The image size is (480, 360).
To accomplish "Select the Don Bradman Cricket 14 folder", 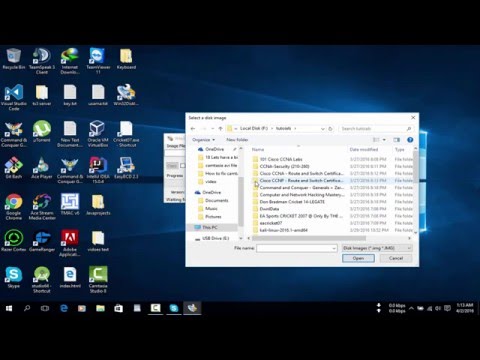I will pyautogui.click(x=292, y=202).
